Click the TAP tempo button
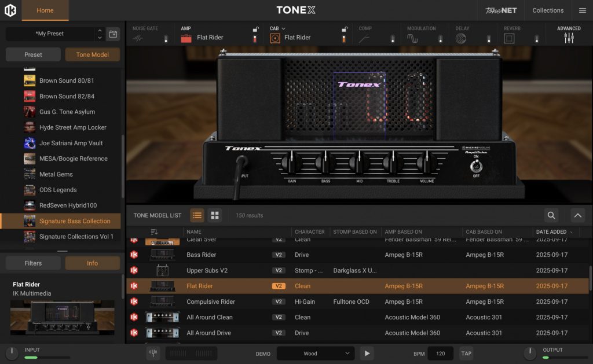The image size is (593, 364). pyautogui.click(x=466, y=354)
